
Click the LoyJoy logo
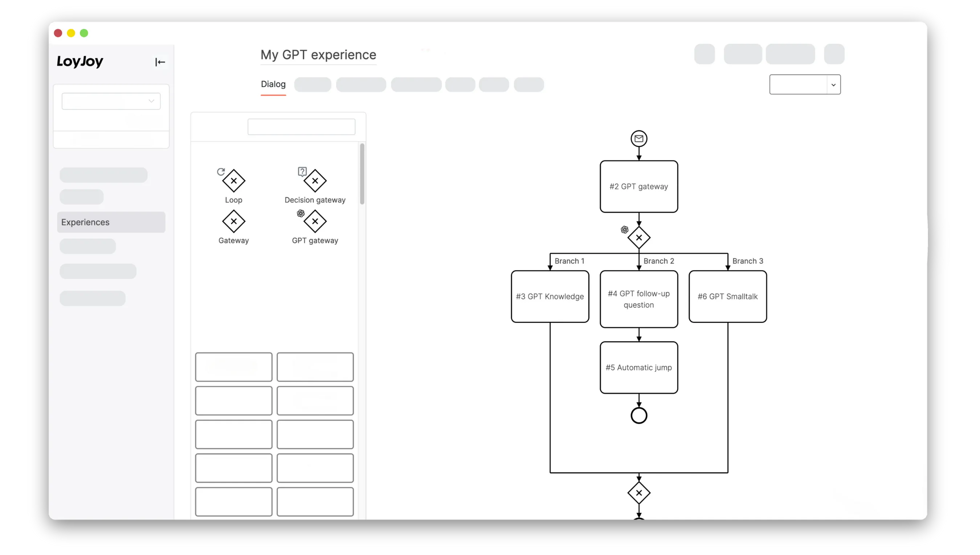coord(80,61)
